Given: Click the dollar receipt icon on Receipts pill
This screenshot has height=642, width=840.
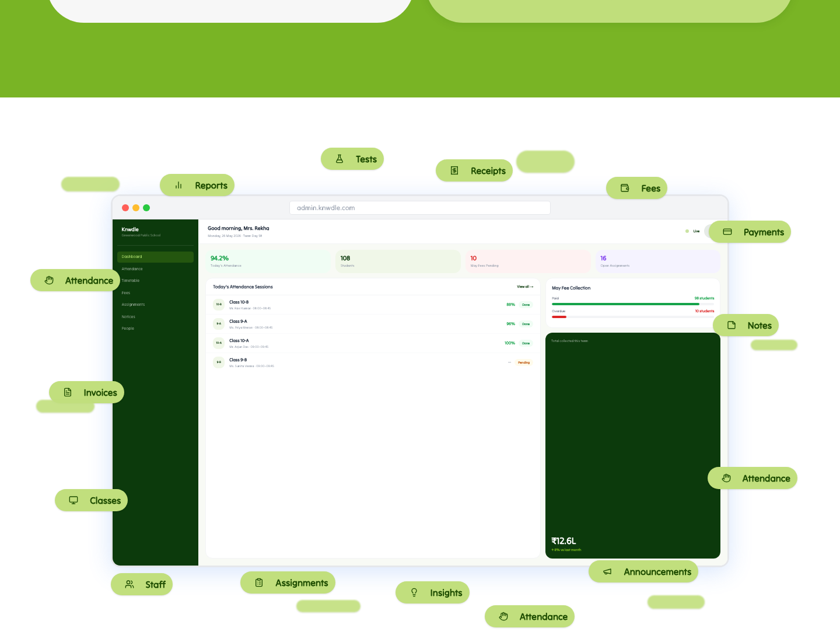Looking at the screenshot, I should click(x=454, y=170).
